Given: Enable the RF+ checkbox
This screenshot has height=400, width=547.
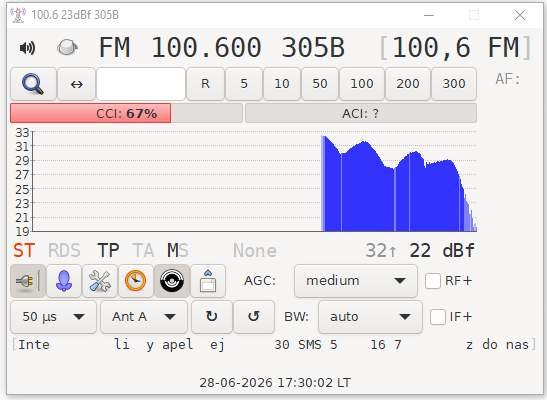Looking at the screenshot, I should pyautogui.click(x=433, y=281).
